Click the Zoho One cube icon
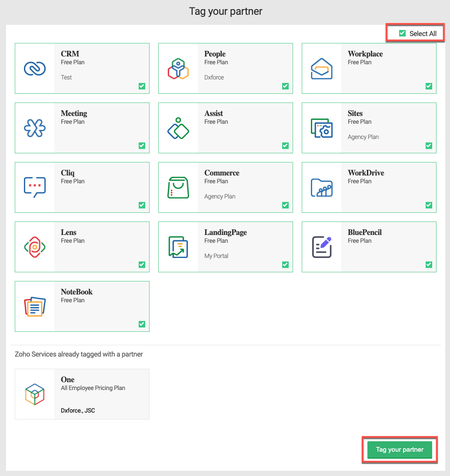This screenshot has height=476, width=450. click(35, 394)
